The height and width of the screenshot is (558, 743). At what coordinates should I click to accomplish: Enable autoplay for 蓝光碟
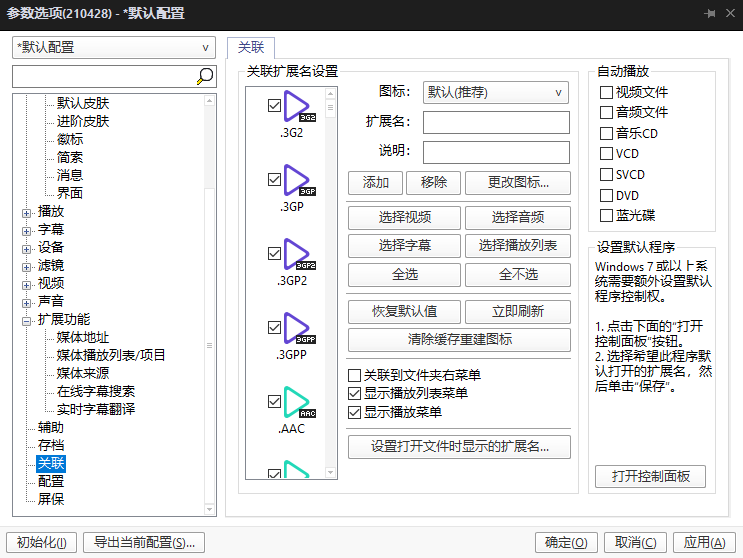pyautogui.click(x=606, y=215)
